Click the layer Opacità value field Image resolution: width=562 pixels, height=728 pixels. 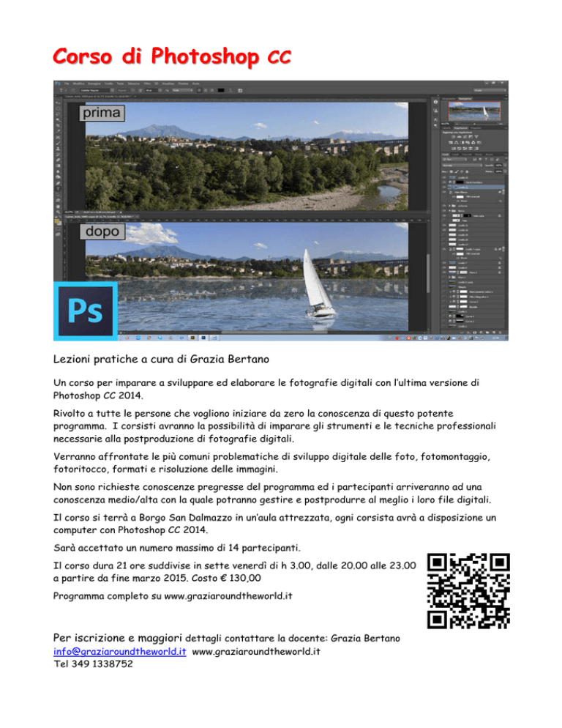point(498,166)
